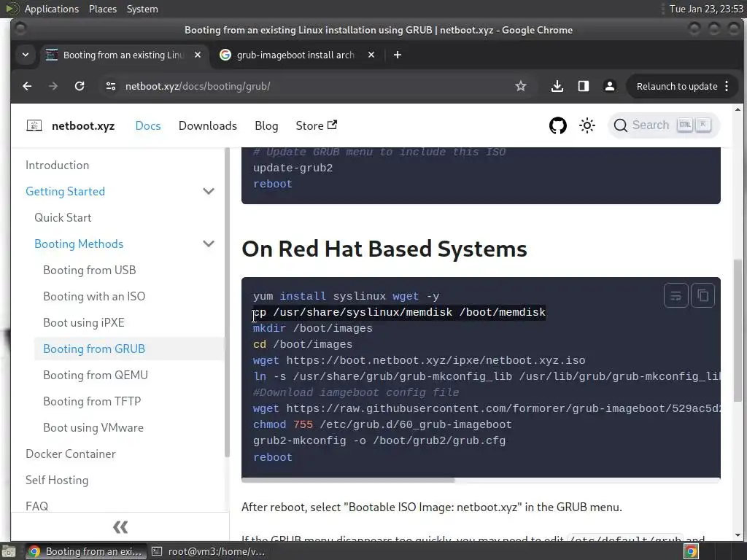
Task: Click the sidebar vertical scrollbar
Action: point(228,302)
